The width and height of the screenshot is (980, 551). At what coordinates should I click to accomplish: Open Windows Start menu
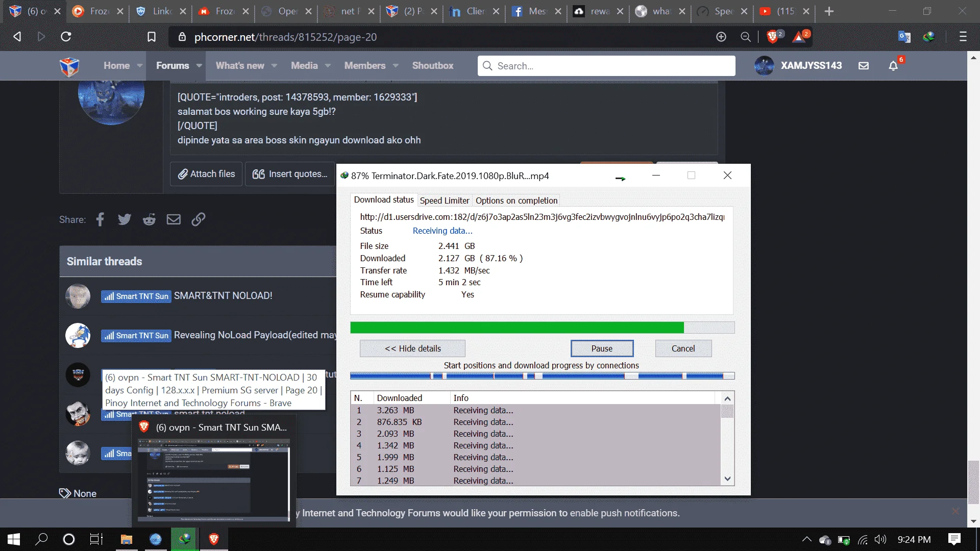click(x=14, y=539)
